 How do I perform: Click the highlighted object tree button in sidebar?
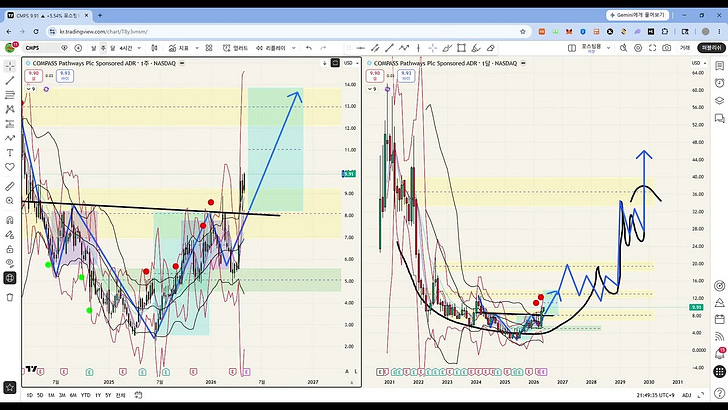coord(10,278)
